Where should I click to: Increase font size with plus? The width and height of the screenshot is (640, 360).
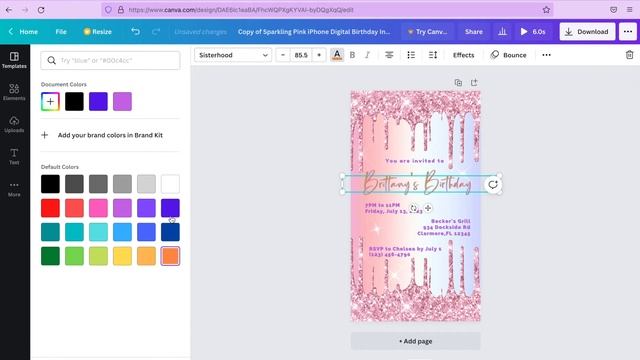tap(319, 55)
